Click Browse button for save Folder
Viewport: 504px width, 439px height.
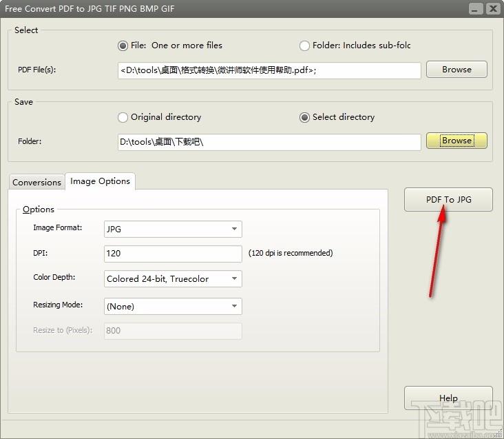coord(456,141)
